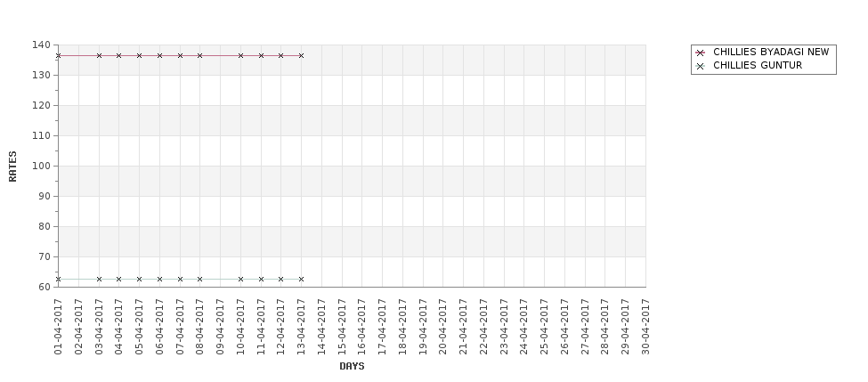
Task: Click Guntur data point marker on 13-04-2017
Action: click(x=301, y=279)
